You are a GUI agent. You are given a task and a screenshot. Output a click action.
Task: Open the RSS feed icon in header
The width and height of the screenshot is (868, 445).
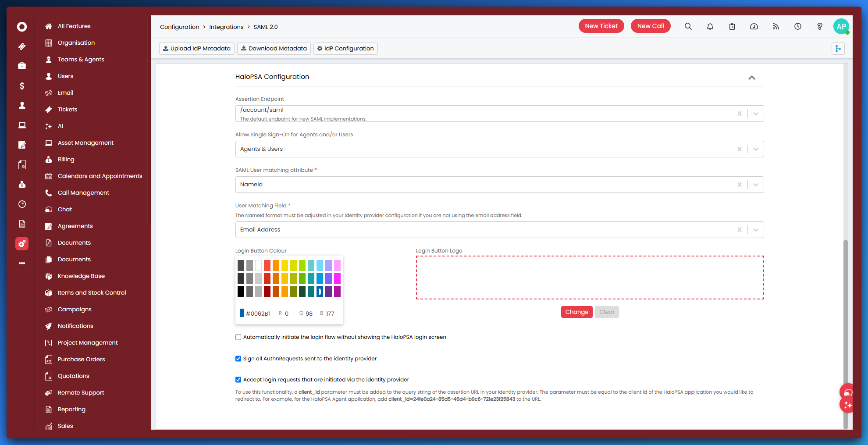776,26
